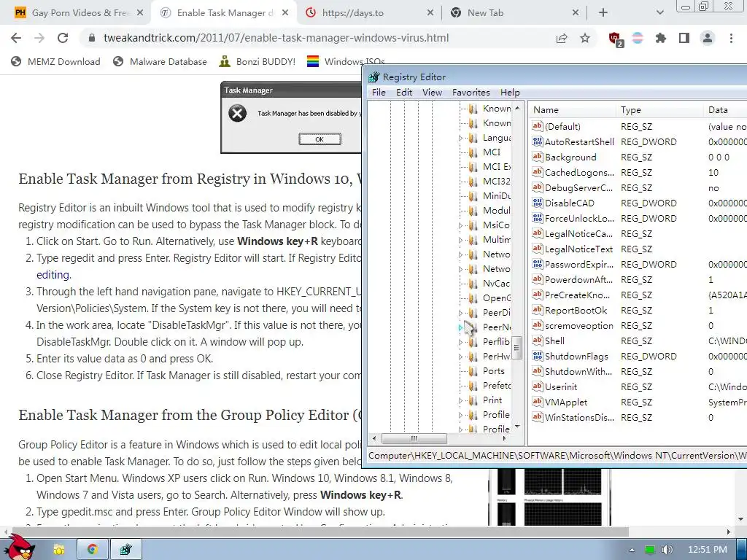Bookmark this page with star icon
Image resolution: width=747 pixels, height=560 pixels.
[585, 38]
